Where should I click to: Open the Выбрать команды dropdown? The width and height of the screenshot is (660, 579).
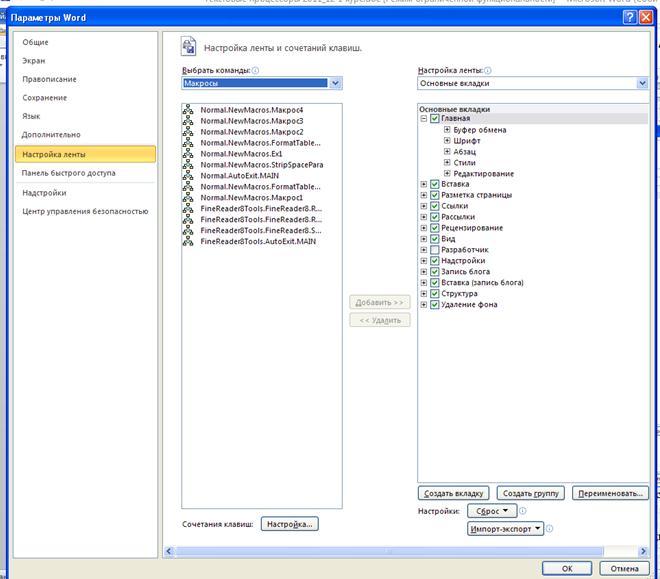(x=335, y=83)
